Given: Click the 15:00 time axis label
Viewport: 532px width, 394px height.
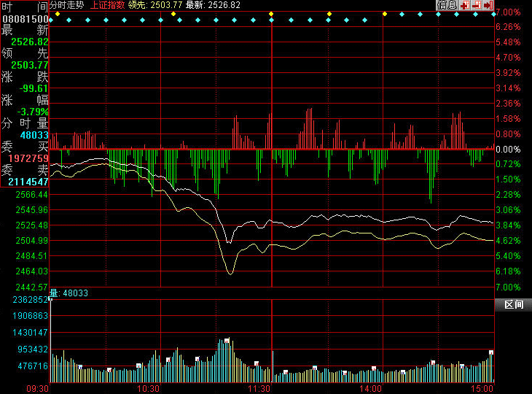Looking at the screenshot, I should (483, 389).
